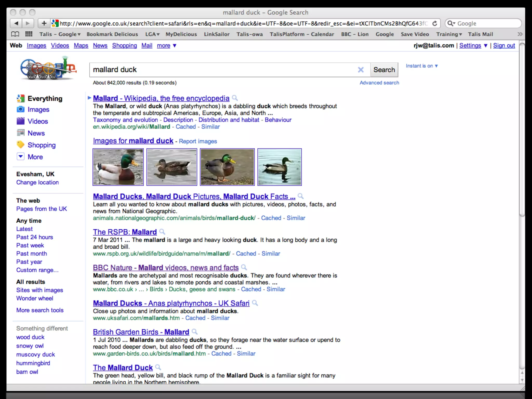This screenshot has height=399, width=532.
Task: Switch to the Images tab in top navigation
Action: pos(36,45)
